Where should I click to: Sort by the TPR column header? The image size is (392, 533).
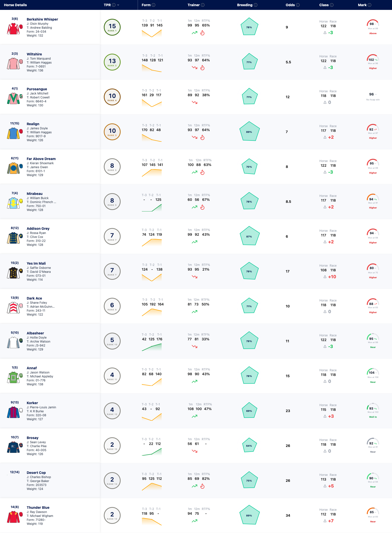(x=107, y=5)
